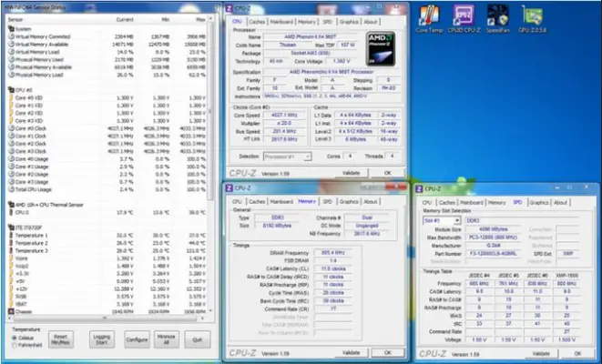Click the Core #0 Clock row icon
The height and width of the screenshot is (364, 602).
pyautogui.click(x=11, y=128)
